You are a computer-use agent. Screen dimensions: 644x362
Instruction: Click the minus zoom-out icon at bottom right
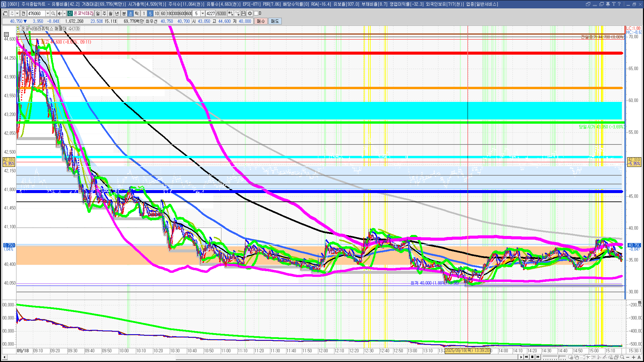coord(628,357)
